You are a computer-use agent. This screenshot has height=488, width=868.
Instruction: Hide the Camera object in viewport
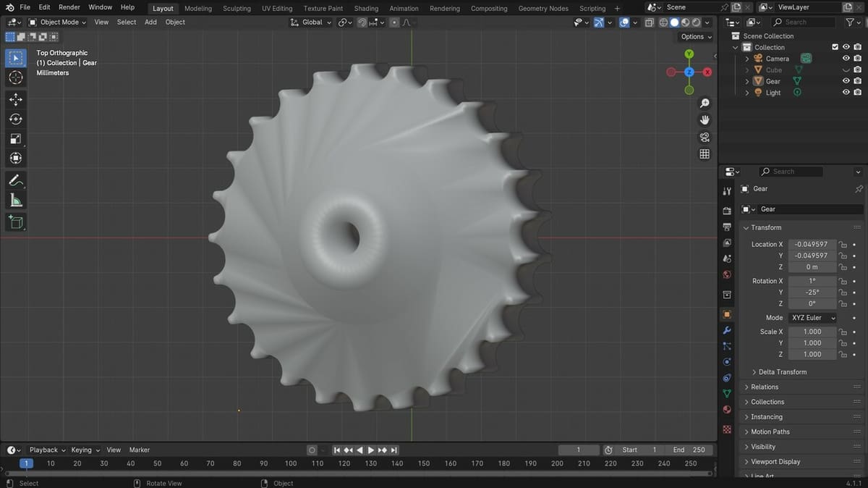coord(846,59)
